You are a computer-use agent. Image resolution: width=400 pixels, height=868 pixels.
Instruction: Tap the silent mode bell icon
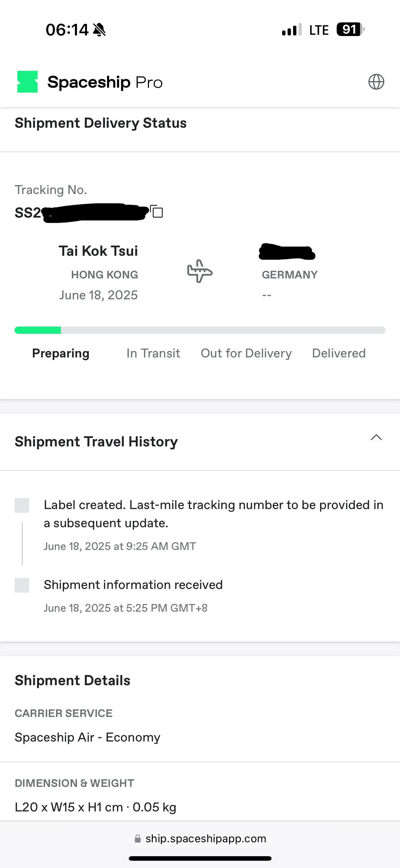click(99, 30)
